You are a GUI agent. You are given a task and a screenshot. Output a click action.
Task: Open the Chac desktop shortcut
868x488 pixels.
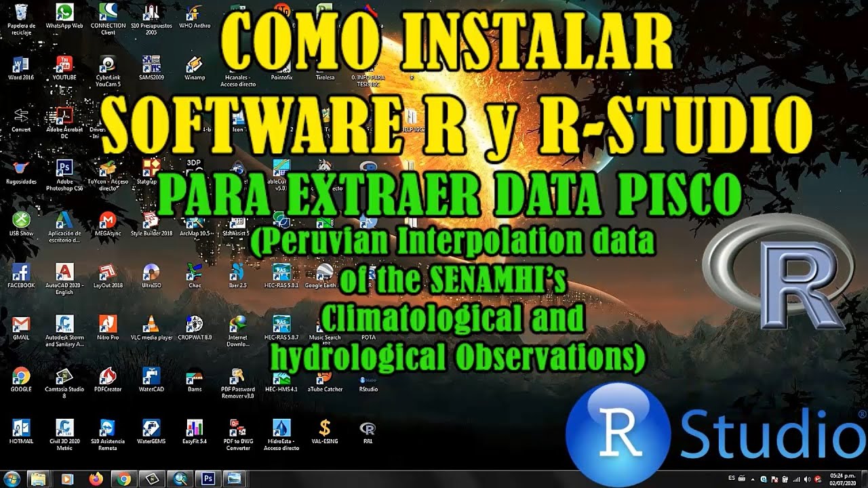pos(195,277)
